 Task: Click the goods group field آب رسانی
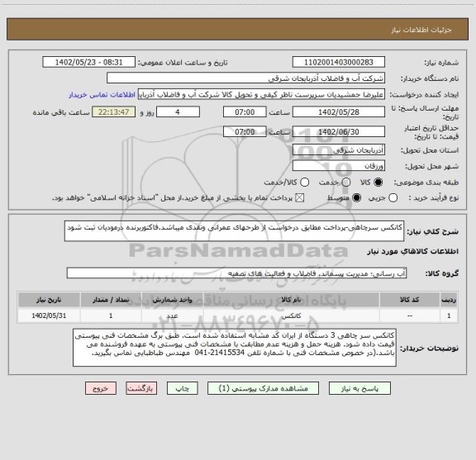tap(236, 273)
